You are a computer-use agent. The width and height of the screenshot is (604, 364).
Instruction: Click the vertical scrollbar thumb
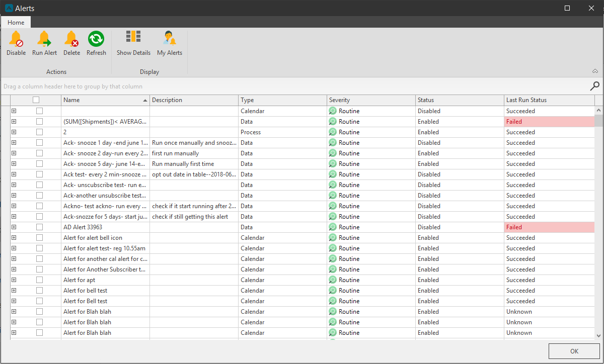[x=599, y=121]
